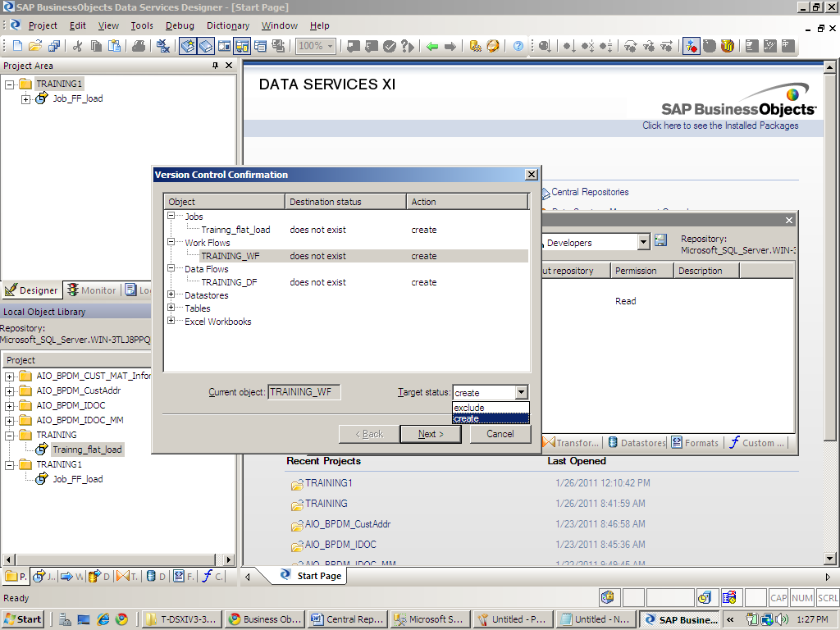Click the save icon beside Developers dropdown
Screen dimensions: 840x630
click(x=660, y=240)
